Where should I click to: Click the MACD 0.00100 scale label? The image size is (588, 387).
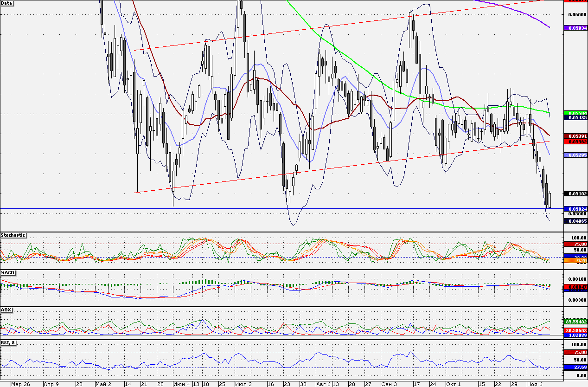point(576,278)
